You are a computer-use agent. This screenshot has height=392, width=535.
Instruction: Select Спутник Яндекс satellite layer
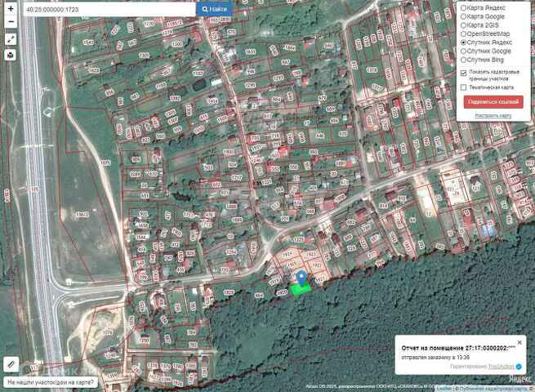point(486,42)
